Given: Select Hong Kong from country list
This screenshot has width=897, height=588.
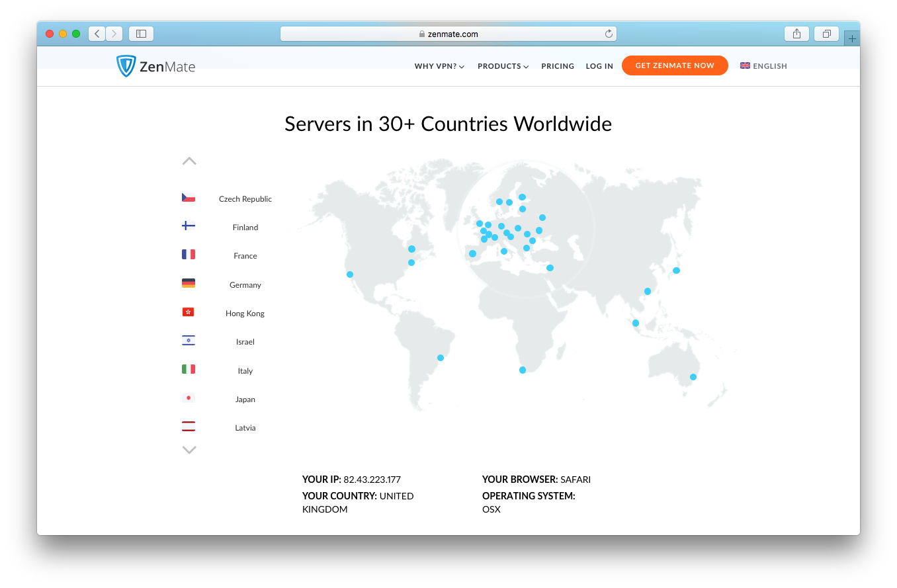Looking at the screenshot, I should coord(245,314).
